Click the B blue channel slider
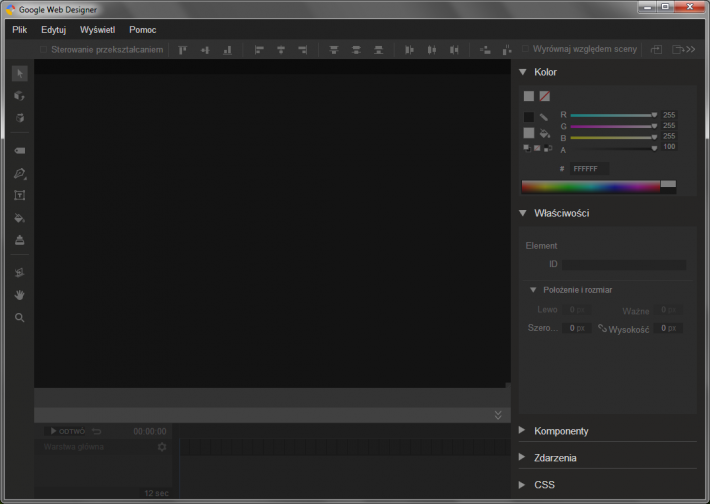Image resolution: width=710 pixels, height=504 pixels. [614, 137]
